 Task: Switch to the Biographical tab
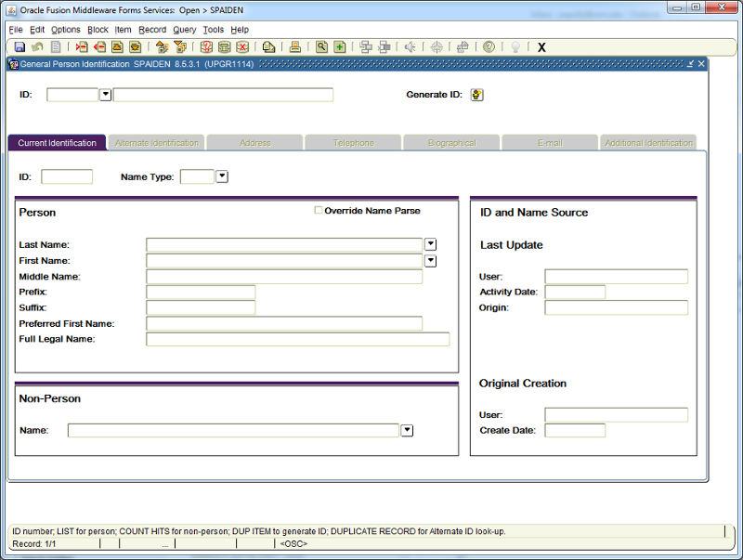(451, 143)
